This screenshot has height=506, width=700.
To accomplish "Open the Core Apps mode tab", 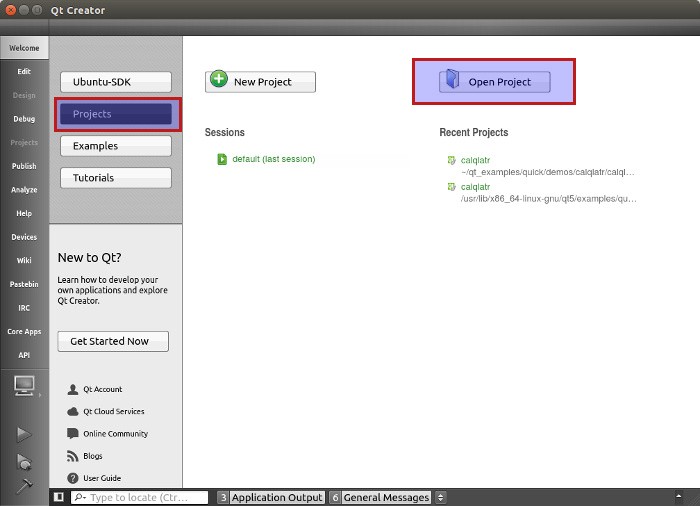I will 24,331.
